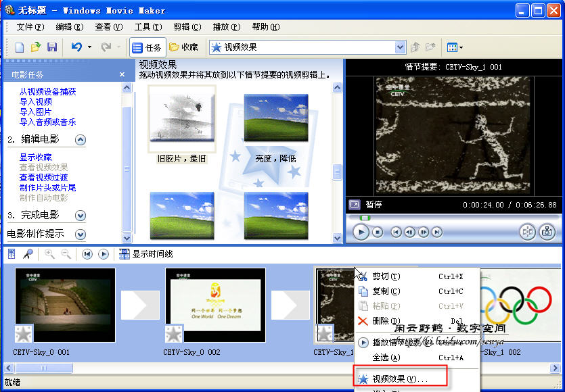Click the effect star on clip CETV-Sky_0 002
This screenshot has height=392, width=565.
tap(174, 333)
